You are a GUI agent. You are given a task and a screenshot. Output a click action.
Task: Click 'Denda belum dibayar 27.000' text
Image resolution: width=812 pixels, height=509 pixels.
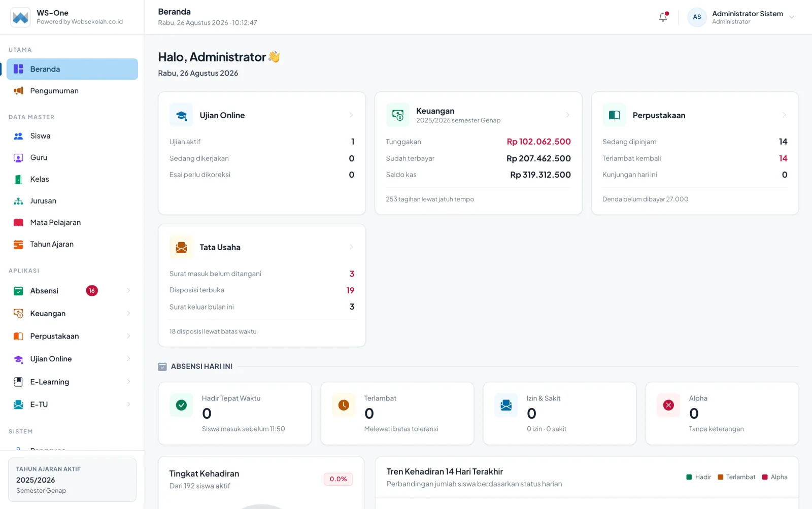pos(645,199)
